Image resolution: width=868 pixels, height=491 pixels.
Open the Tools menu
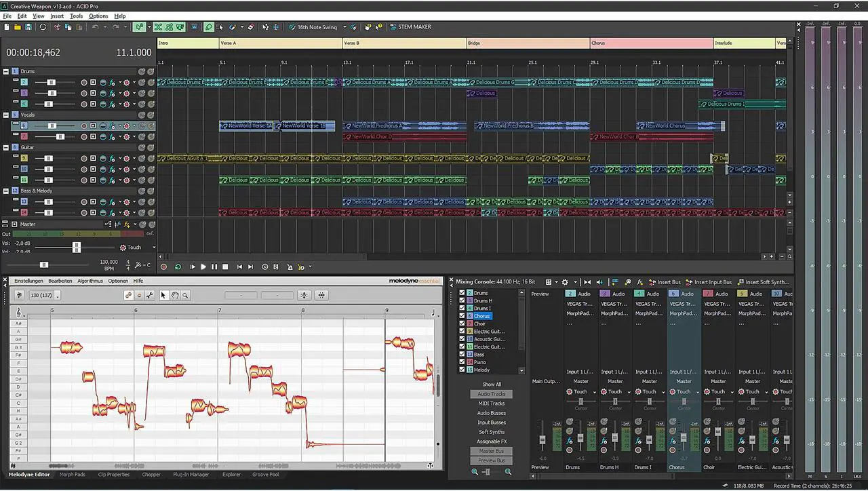click(x=76, y=16)
